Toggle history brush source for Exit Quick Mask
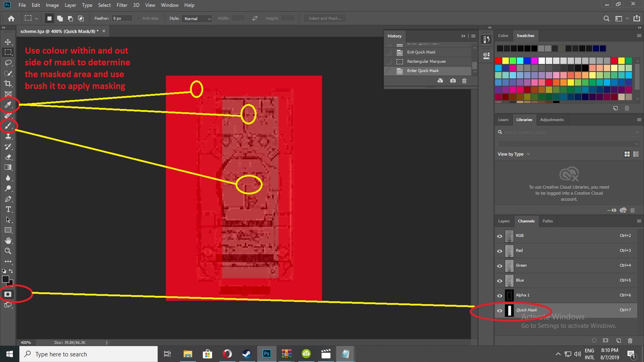The height and width of the screenshot is (362, 644). 389,52
